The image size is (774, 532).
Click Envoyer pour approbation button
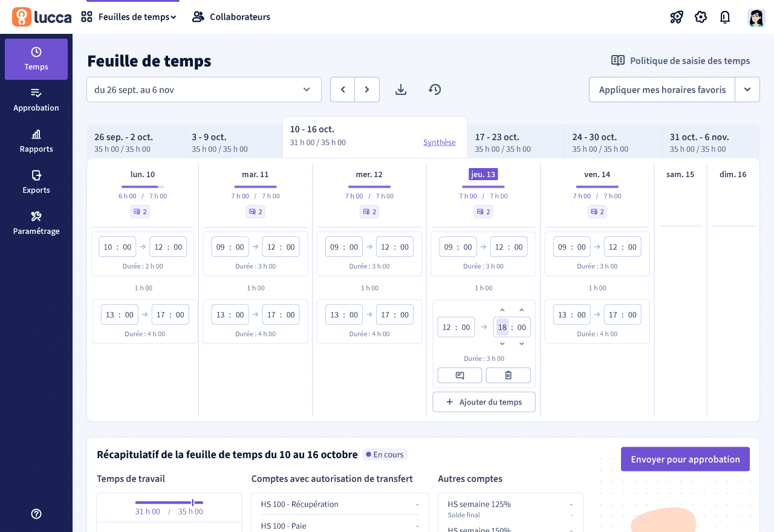click(685, 459)
